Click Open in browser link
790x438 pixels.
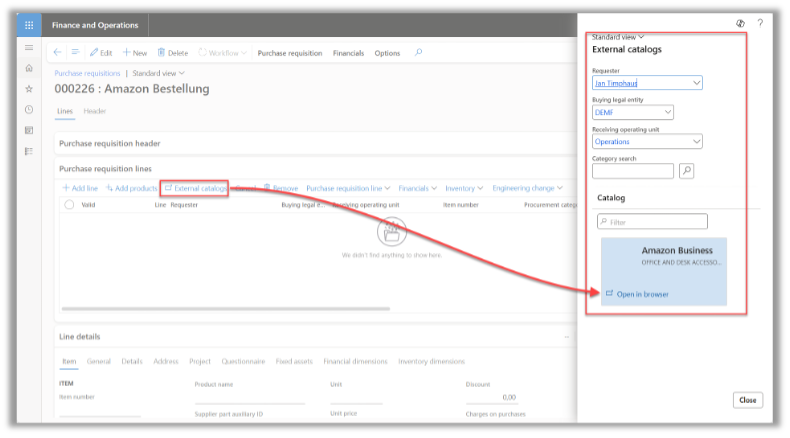(x=637, y=294)
